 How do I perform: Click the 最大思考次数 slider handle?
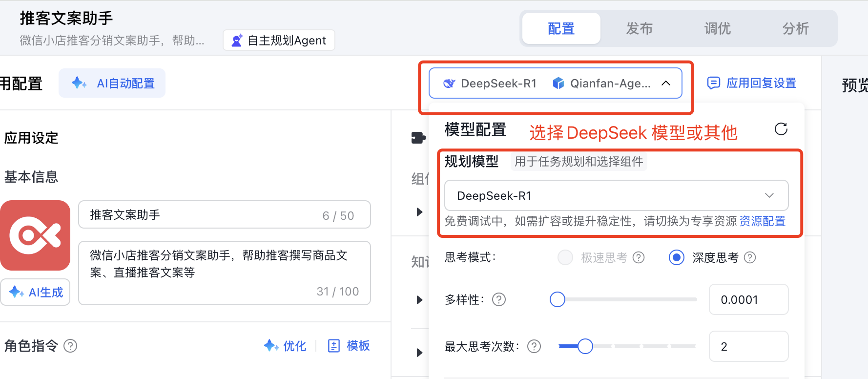585,346
